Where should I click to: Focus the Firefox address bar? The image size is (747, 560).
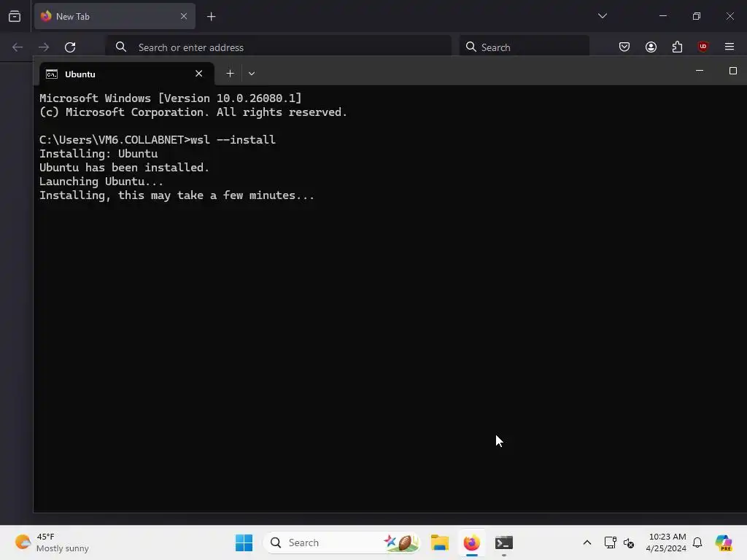pyautogui.click(x=278, y=47)
